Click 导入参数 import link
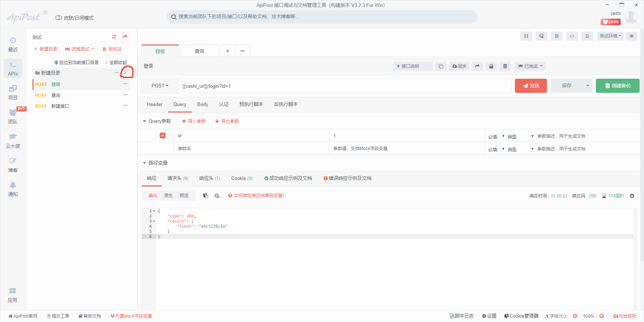 194,121
